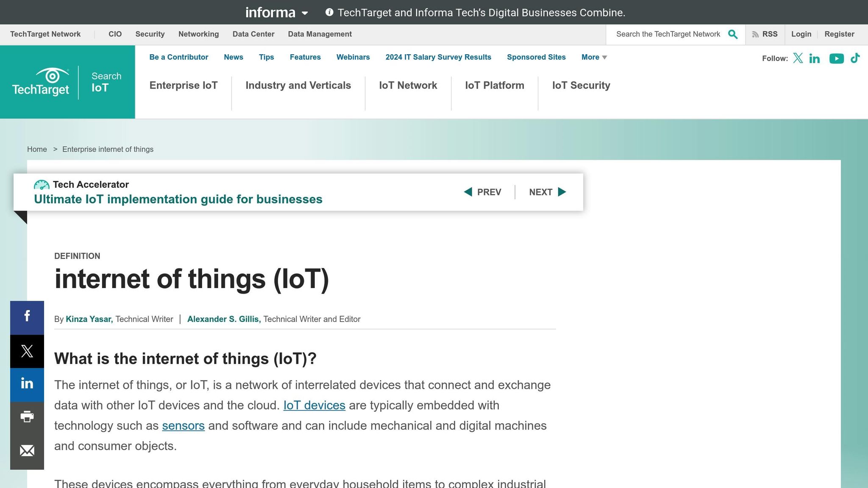
Task: Open the LinkedIn follow icon
Action: (814, 58)
